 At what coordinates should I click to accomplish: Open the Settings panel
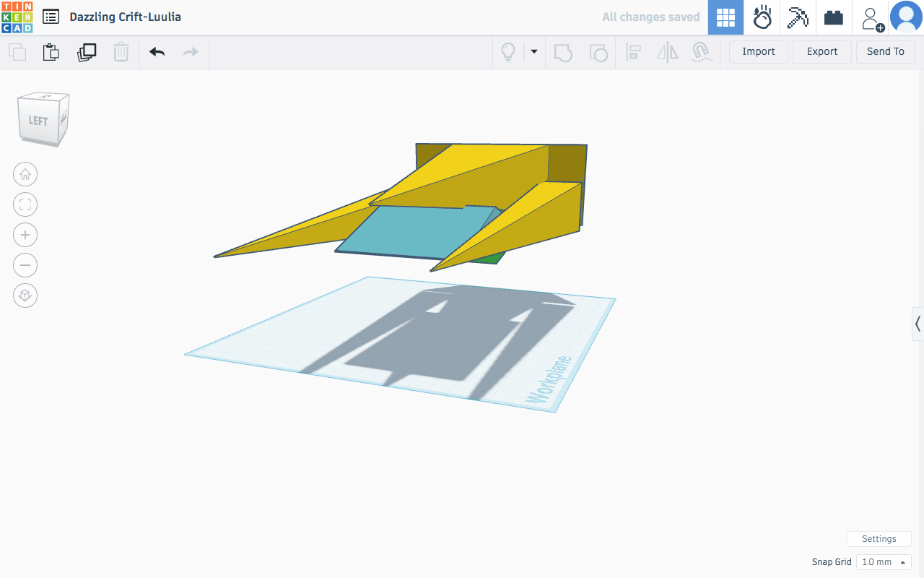(x=879, y=539)
